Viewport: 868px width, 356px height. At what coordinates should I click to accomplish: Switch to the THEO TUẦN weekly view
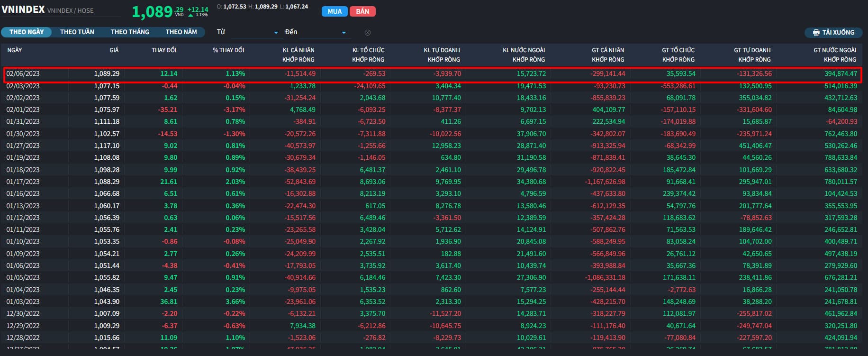point(77,32)
